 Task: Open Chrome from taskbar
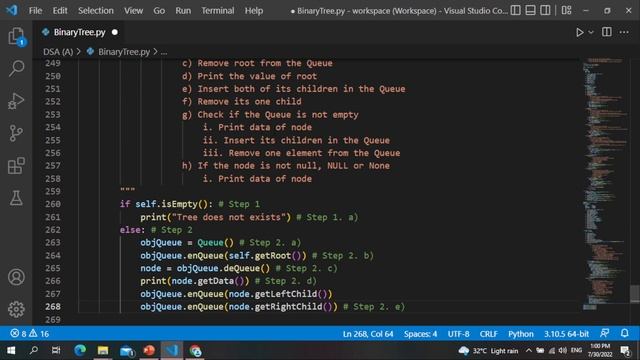(x=195, y=350)
